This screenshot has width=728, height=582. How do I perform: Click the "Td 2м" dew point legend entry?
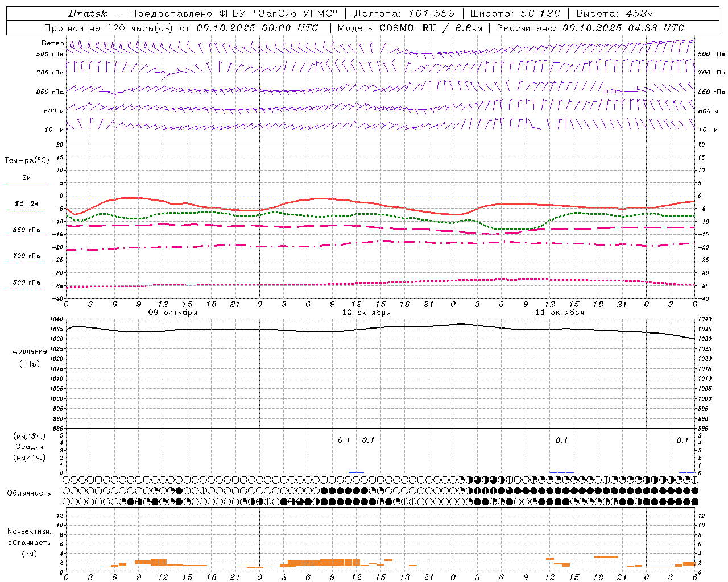pos(26,203)
